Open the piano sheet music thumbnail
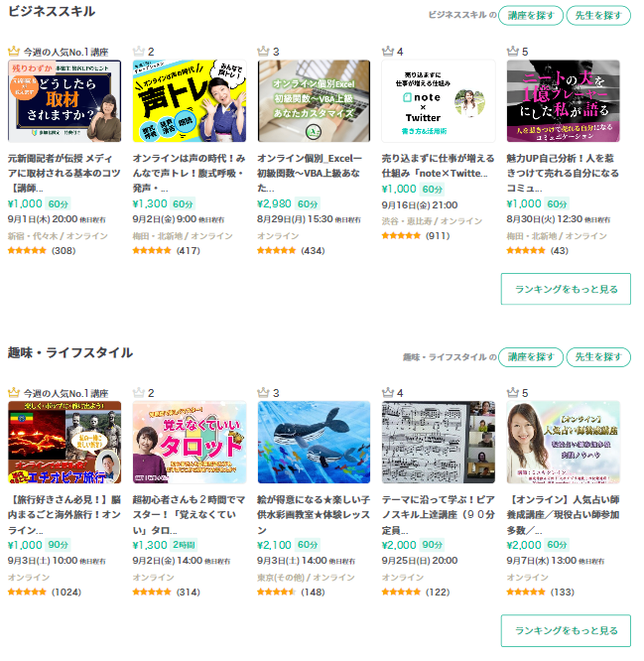This screenshot has height=661, width=644. point(439,443)
